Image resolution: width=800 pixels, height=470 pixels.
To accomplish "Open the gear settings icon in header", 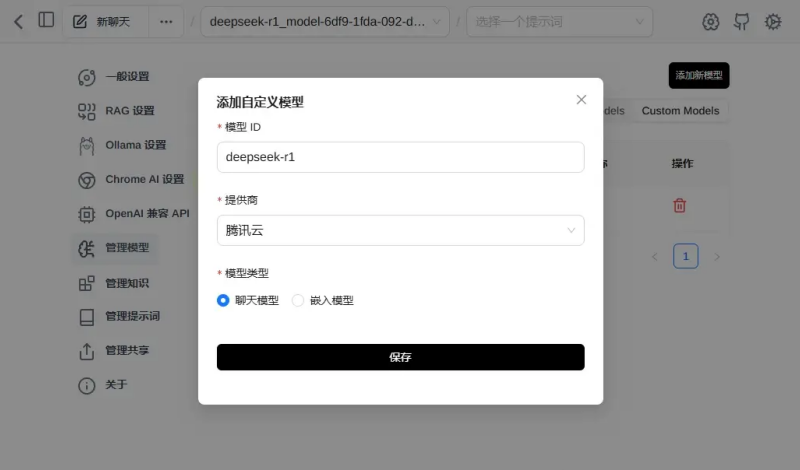I will pos(772,21).
